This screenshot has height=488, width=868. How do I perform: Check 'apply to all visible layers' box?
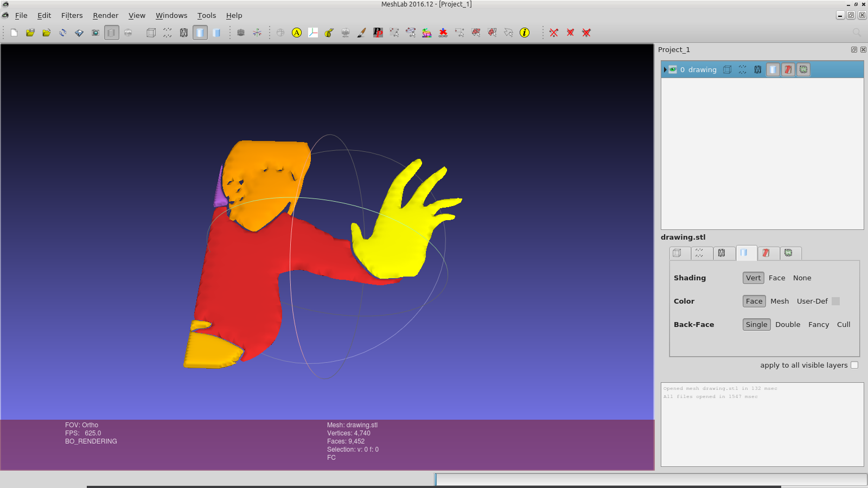(x=854, y=365)
